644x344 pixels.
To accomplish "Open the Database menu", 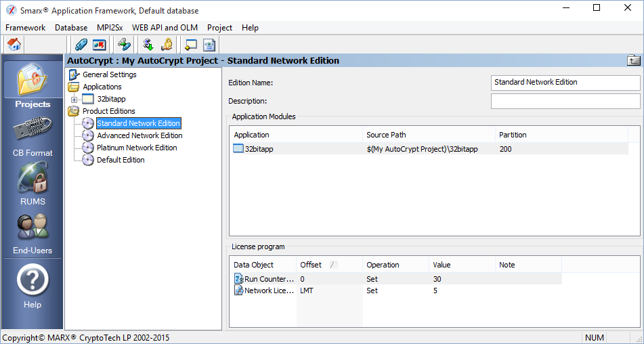I will (x=71, y=28).
